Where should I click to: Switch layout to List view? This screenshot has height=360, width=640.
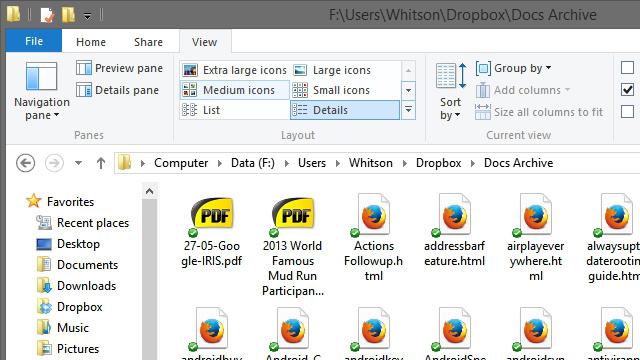[235, 110]
